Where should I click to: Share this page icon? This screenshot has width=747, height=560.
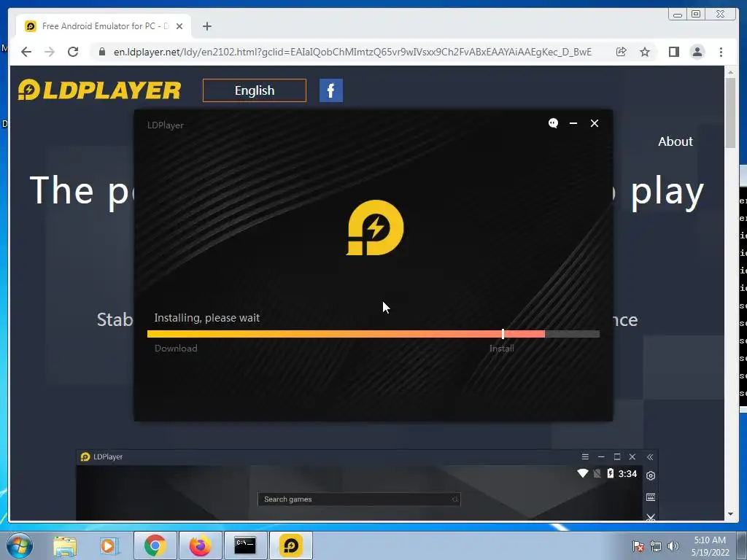pos(621,52)
